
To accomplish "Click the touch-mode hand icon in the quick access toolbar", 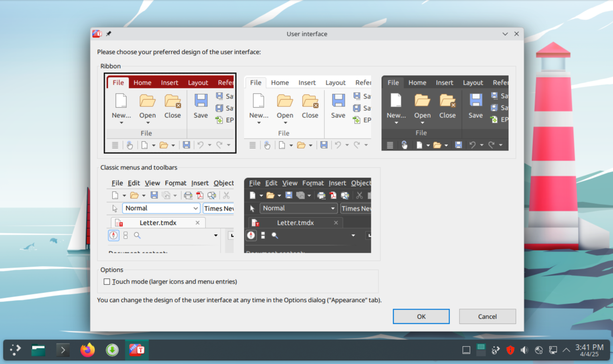I will (130, 145).
